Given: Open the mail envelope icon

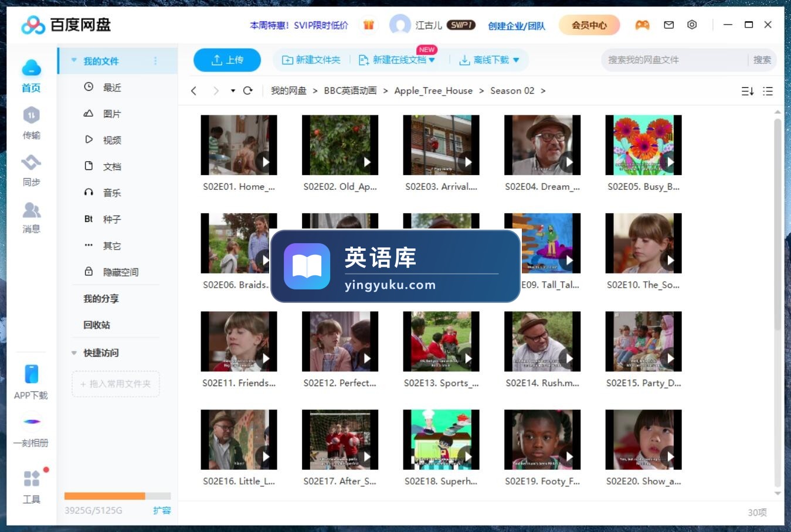Looking at the screenshot, I should click(x=668, y=25).
